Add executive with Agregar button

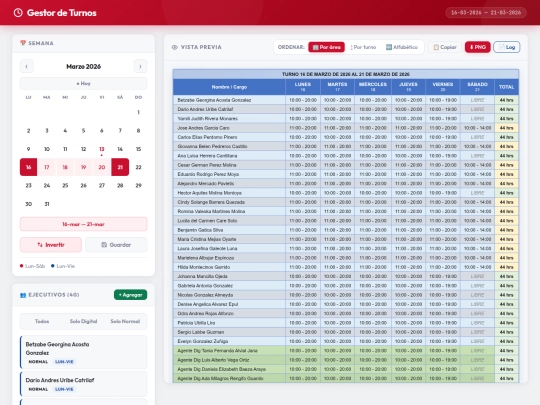click(131, 295)
